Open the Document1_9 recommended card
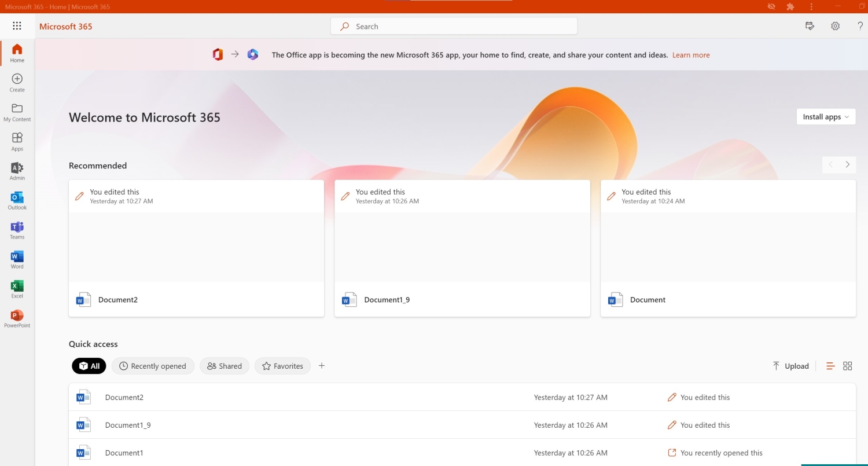This screenshot has width=868, height=466. pyautogui.click(x=462, y=248)
